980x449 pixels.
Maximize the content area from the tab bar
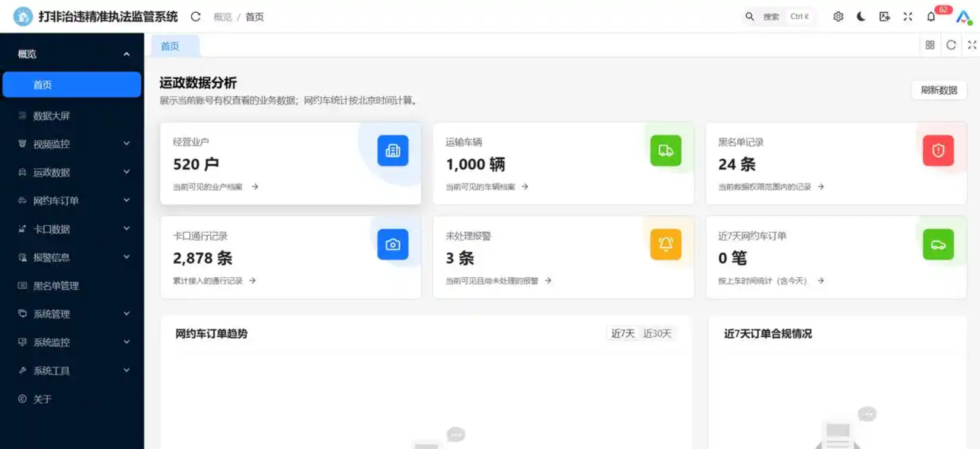(972, 45)
